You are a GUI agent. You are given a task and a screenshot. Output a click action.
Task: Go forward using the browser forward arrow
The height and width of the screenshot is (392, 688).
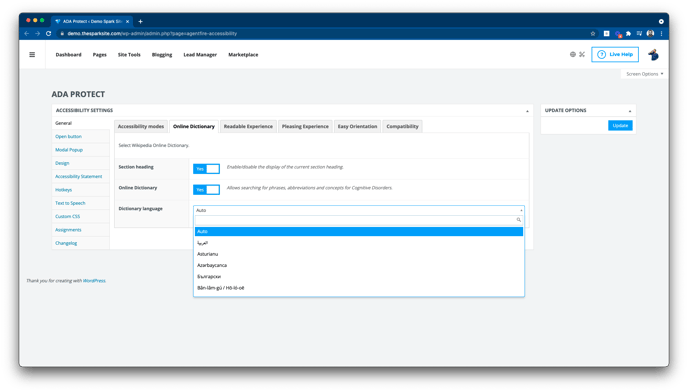(37, 33)
